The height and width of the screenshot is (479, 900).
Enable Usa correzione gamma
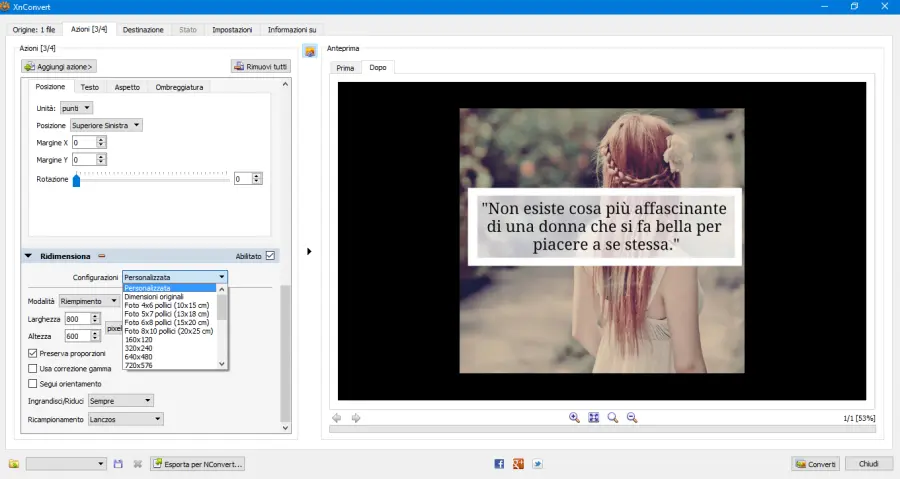[33, 368]
